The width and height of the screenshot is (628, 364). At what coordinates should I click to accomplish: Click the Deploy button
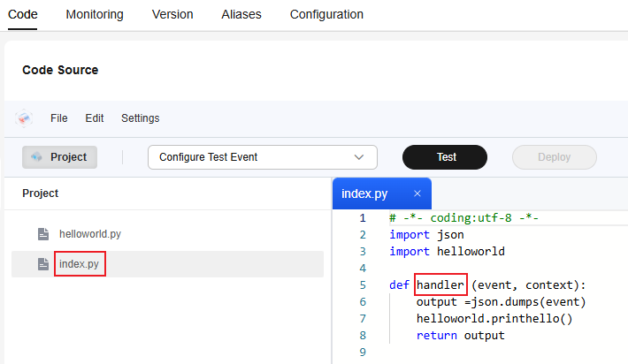pyautogui.click(x=555, y=157)
